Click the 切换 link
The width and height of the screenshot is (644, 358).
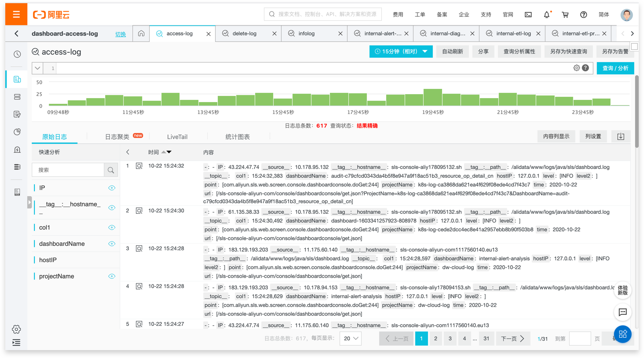pos(121,34)
